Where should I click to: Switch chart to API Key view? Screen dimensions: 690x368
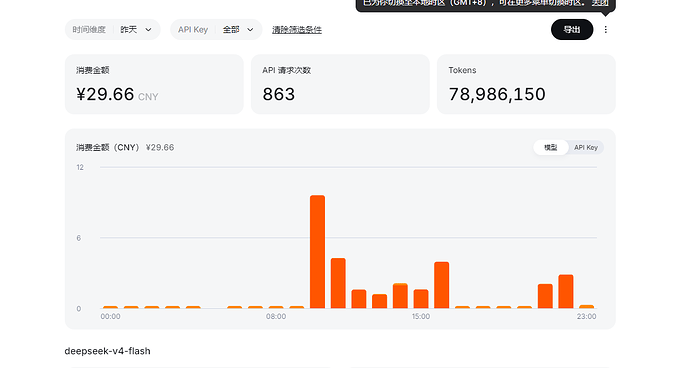click(586, 147)
